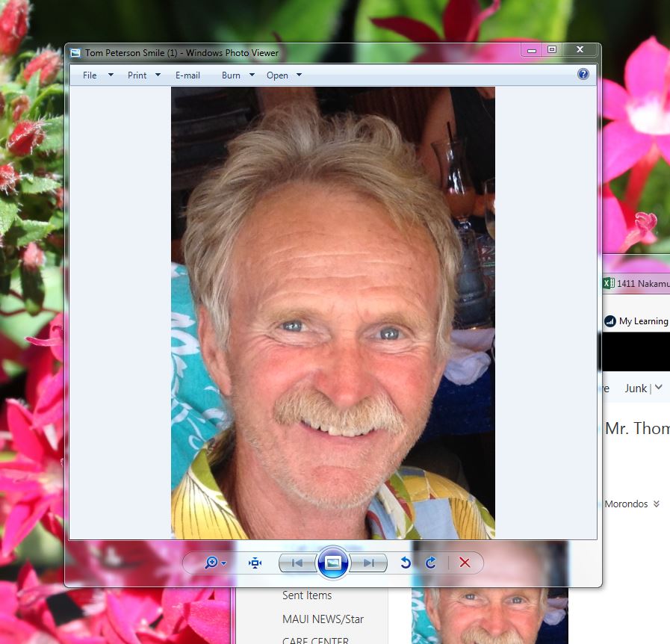
Task: Open the File menu
Action: click(90, 75)
